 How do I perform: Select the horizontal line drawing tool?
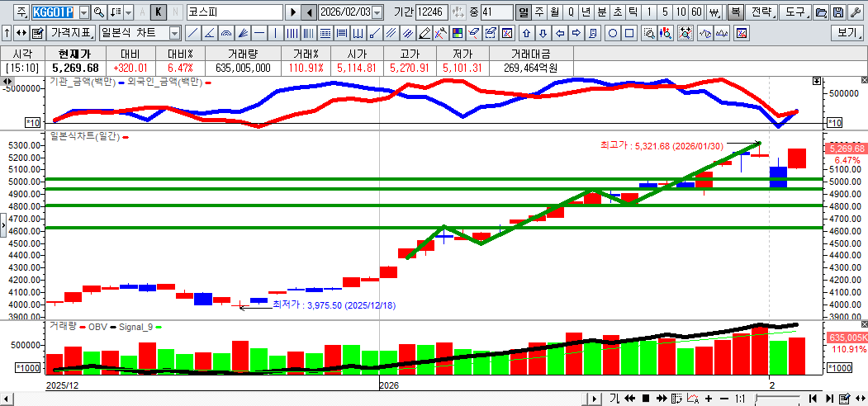pyautogui.click(x=259, y=33)
